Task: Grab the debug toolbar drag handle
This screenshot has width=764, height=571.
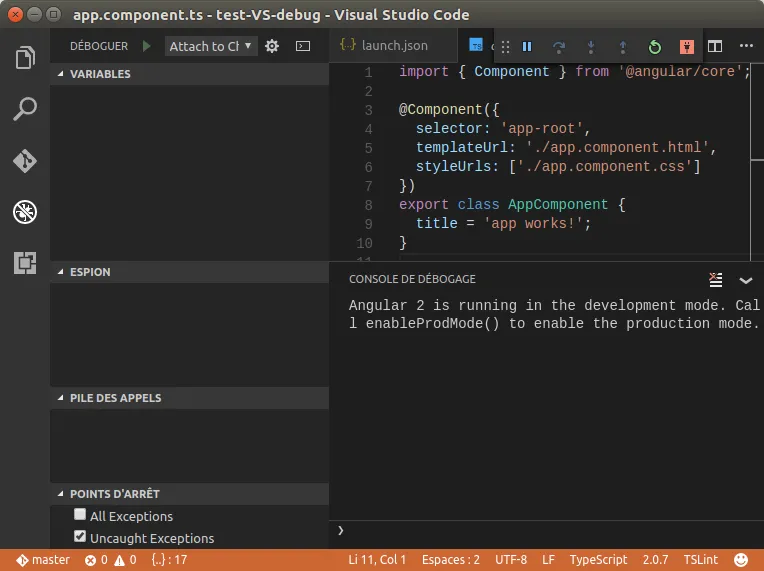Action: (505, 47)
